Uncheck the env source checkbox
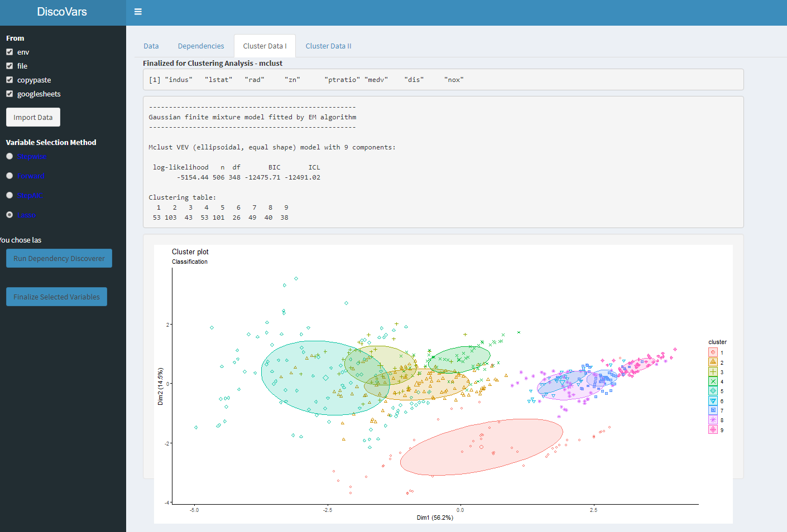The width and height of the screenshot is (787, 532). [9, 52]
